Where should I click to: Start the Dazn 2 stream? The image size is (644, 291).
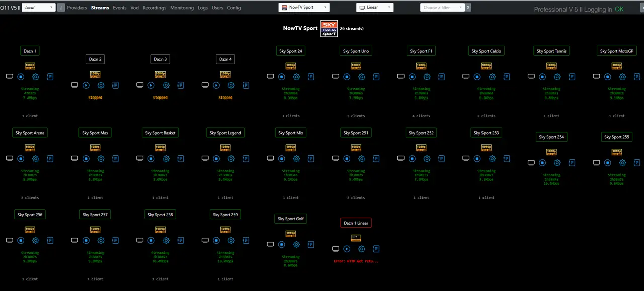(x=86, y=85)
